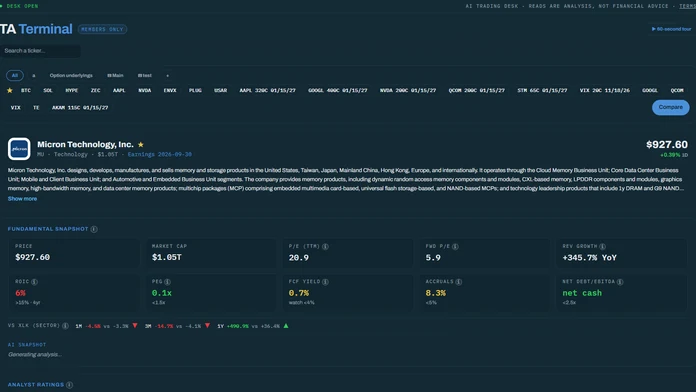Select AAPL ticker chip
The width and height of the screenshot is (696, 392).
coord(119,91)
